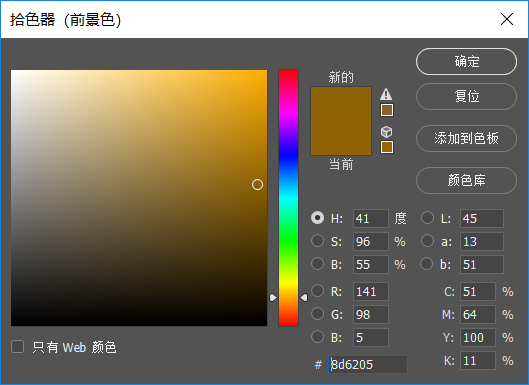Click the Y yellow percentage field

pos(478,337)
